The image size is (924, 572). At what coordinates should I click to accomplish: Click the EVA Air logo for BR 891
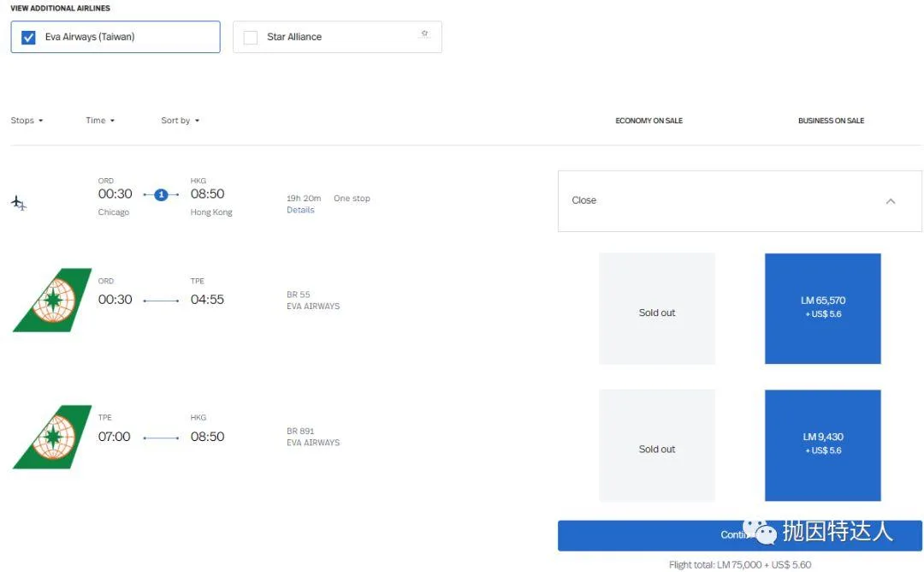(x=53, y=438)
